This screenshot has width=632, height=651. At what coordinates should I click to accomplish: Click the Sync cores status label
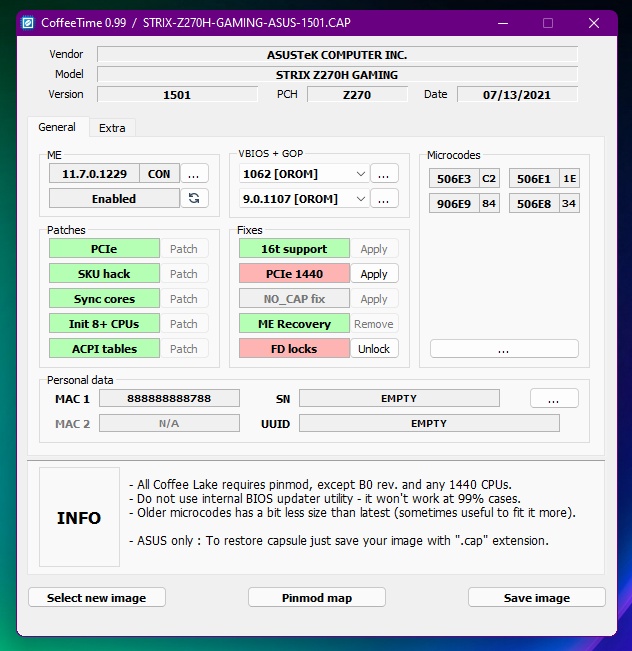click(104, 299)
